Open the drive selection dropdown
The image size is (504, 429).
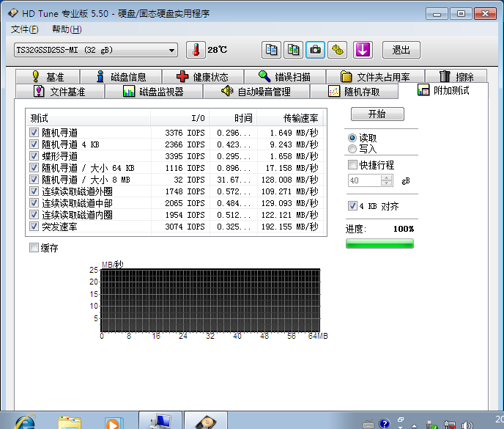172,50
